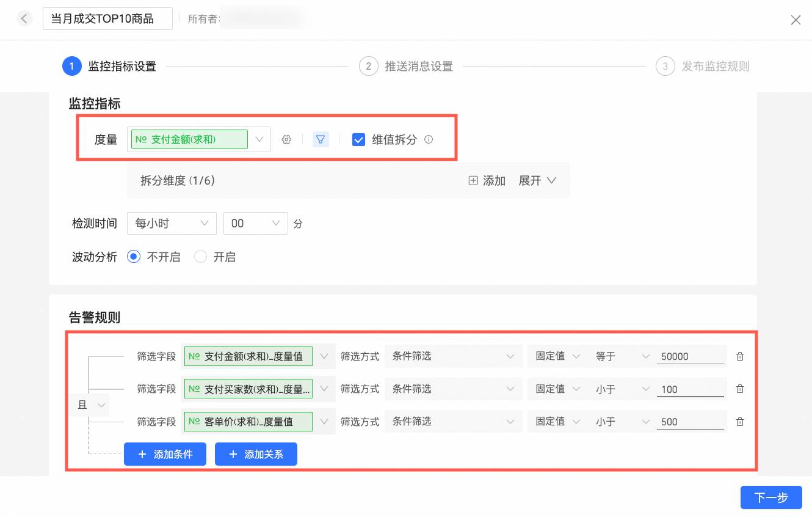Viewport: 812px width, 517px height.
Task: Click the 添加条件 button
Action: pyautogui.click(x=165, y=454)
